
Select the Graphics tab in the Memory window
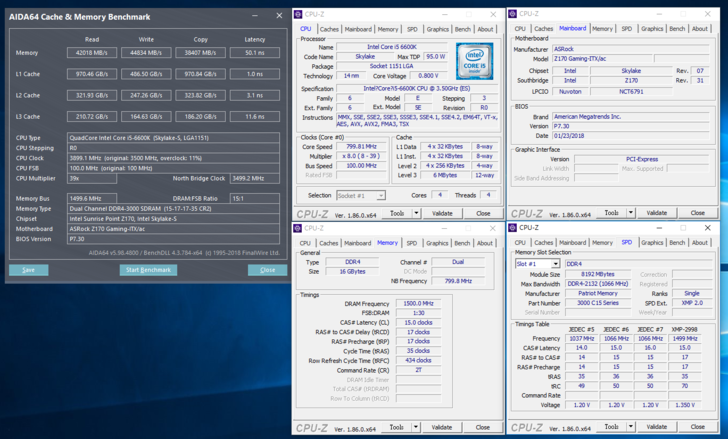tap(438, 243)
